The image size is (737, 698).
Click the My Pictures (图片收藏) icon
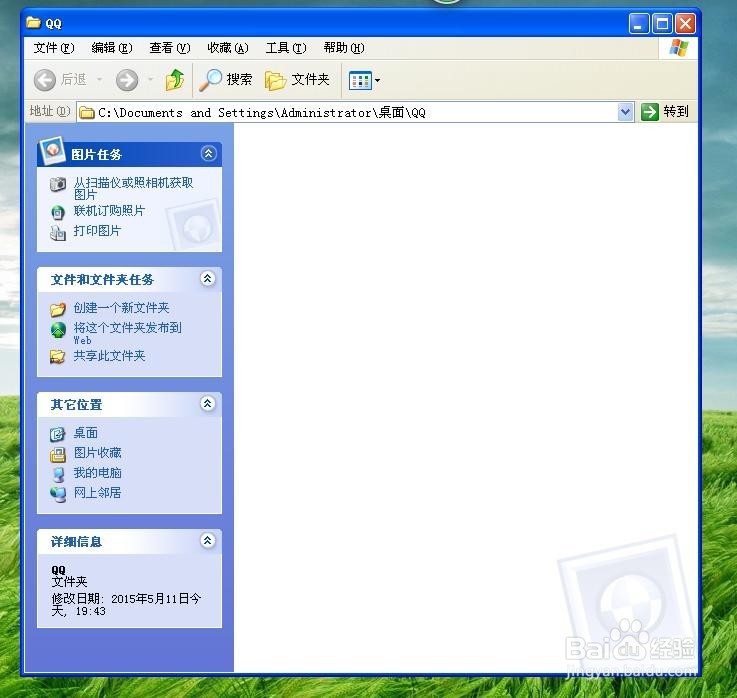click(58, 454)
